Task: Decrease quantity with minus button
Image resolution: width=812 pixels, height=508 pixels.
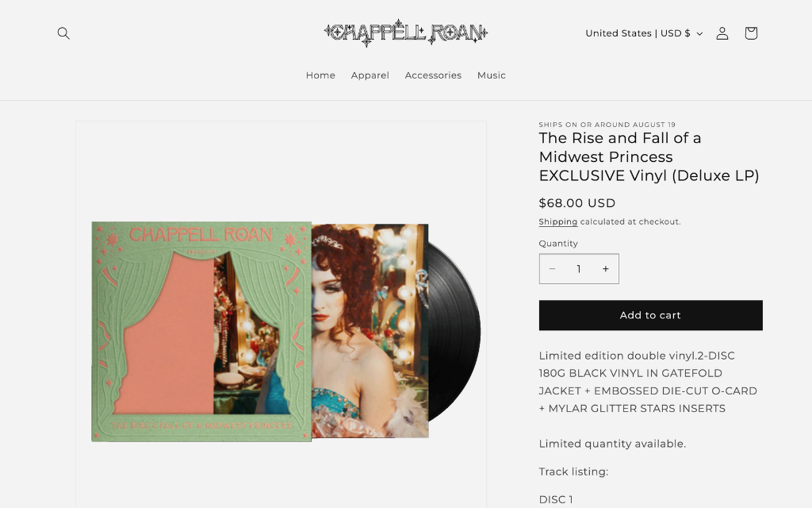Action: [x=552, y=268]
